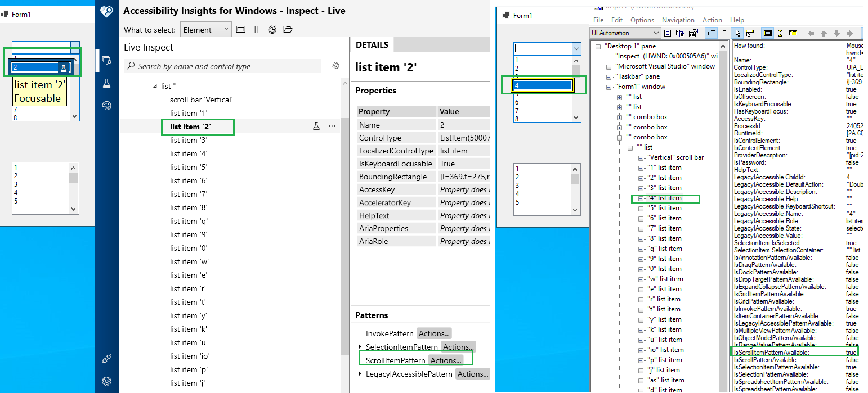Pause live inspect with the pause icon

(256, 29)
